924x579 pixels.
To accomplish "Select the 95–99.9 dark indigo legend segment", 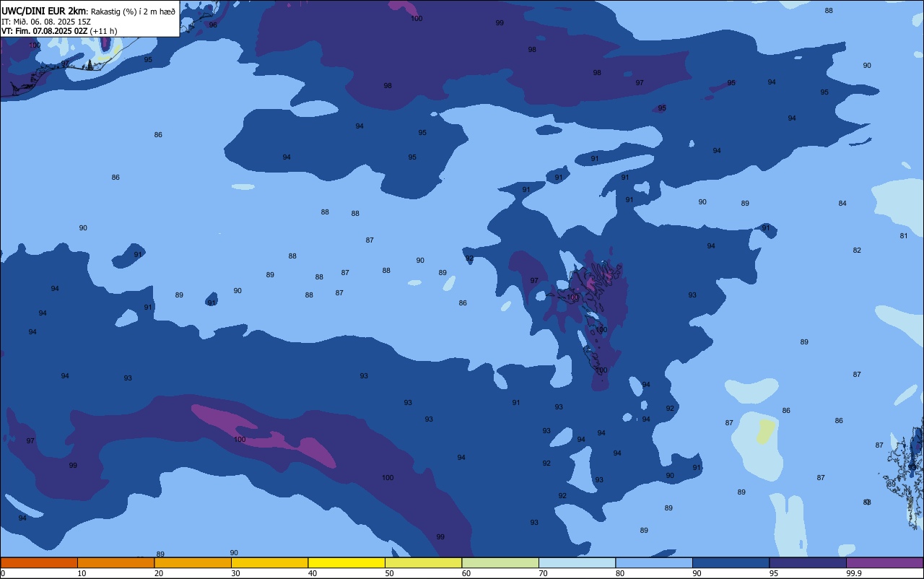I will click(x=808, y=562).
